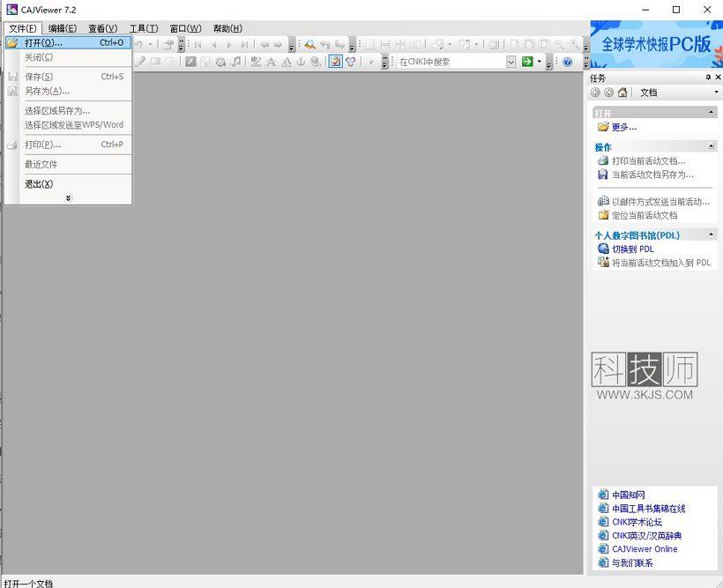Expand the File menu's hidden items chevron
This screenshot has height=588, width=723.
[68, 197]
